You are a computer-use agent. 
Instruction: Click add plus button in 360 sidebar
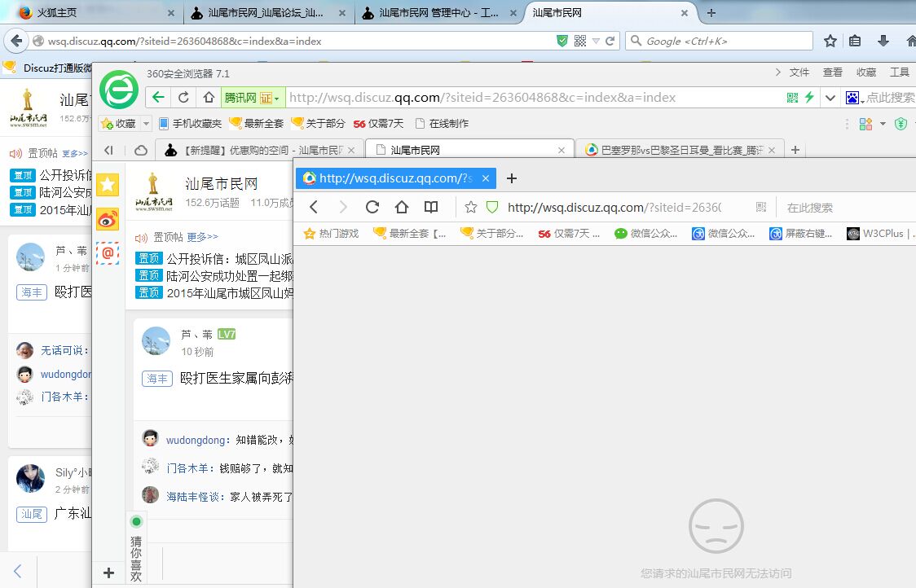[108, 573]
